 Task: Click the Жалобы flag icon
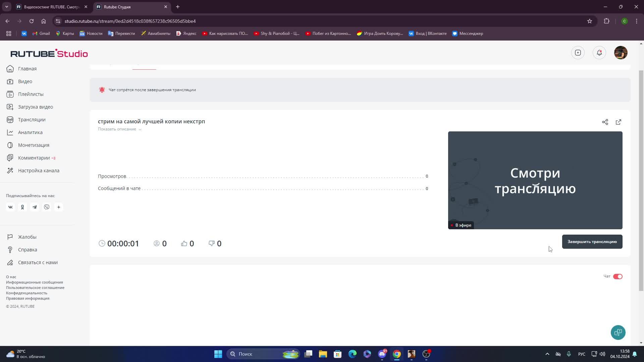click(x=10, y=237)
